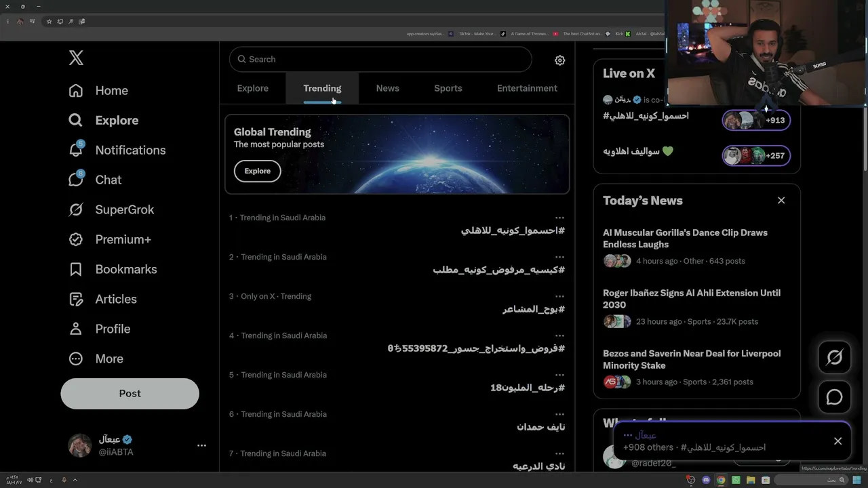868x488 pixels.
Task: Open Roger Ibañez Signs Al Ahli Extension story
Action: (x=692, y=299)
